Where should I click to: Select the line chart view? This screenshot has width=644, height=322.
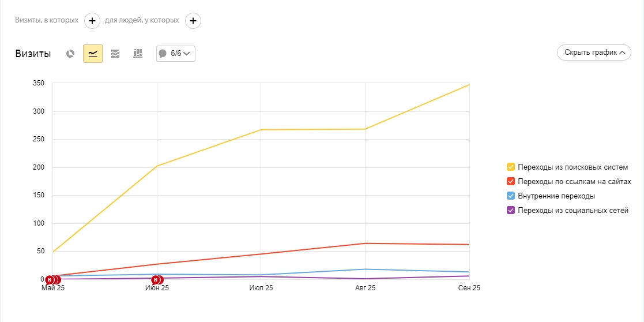pyautogui.click(x=93, y=54)
